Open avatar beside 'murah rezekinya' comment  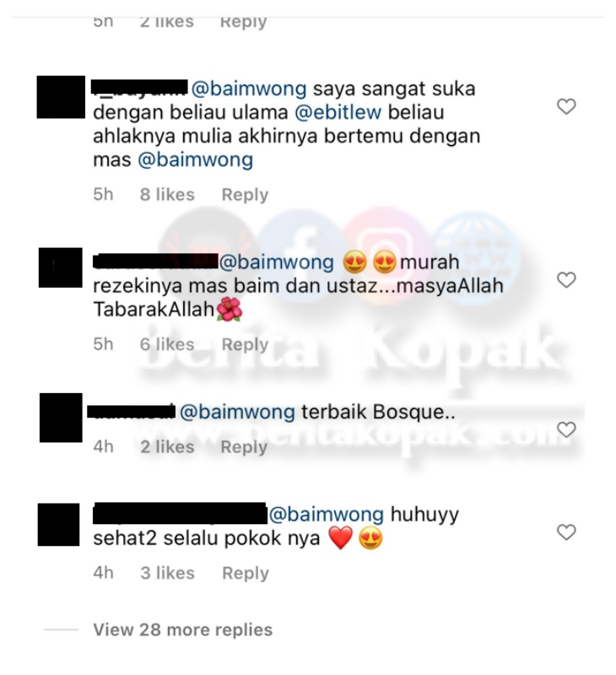[x=60, y=267]
